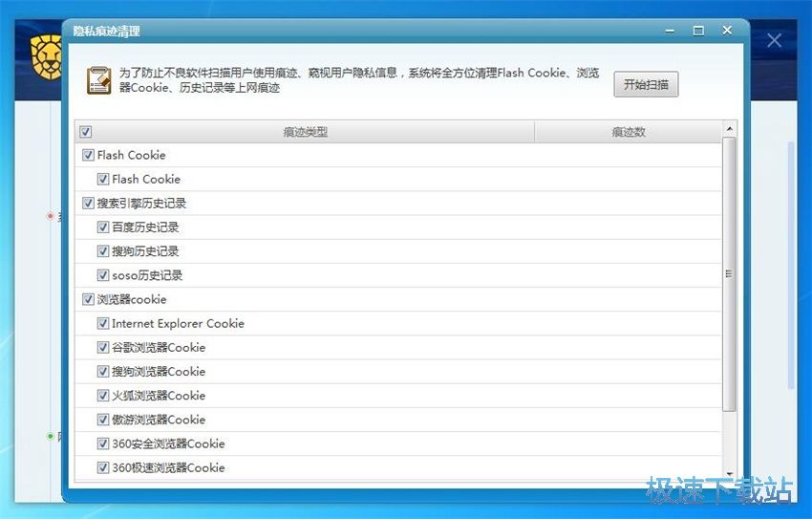Click the 开始扫描 button
Image resolution: width=812 pixels, height=519 pixels.
click(646, 84)
